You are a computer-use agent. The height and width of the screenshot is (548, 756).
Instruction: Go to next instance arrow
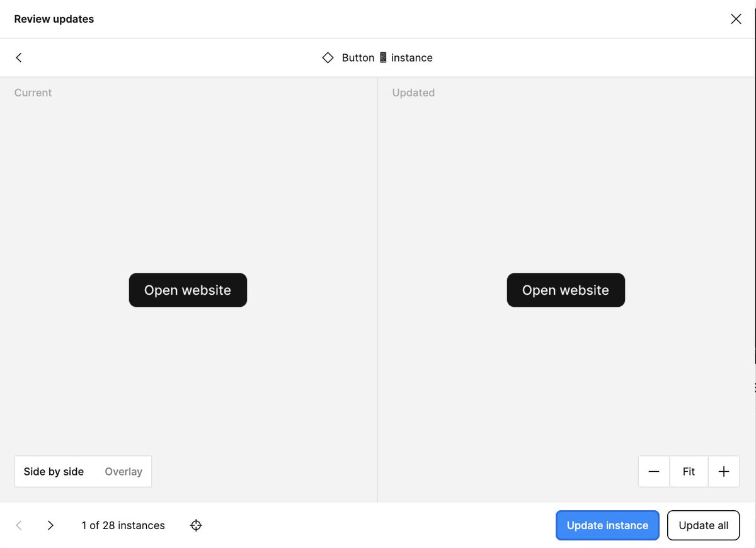[50, 525]
